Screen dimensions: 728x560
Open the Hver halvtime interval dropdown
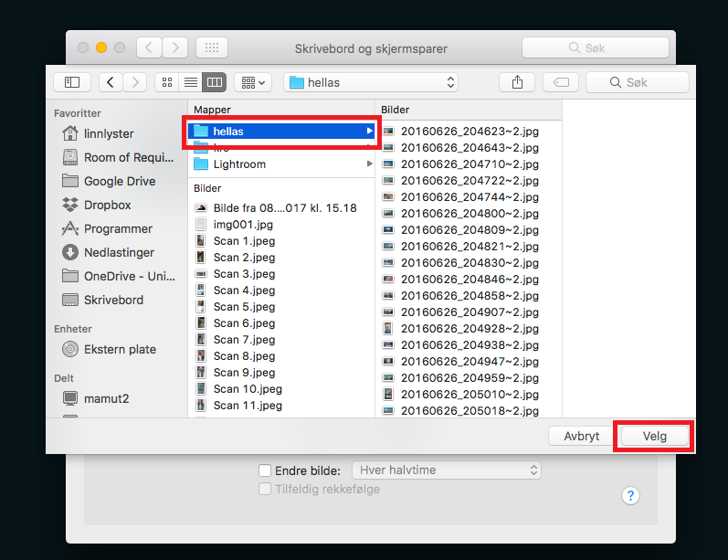tap(447, 470)
